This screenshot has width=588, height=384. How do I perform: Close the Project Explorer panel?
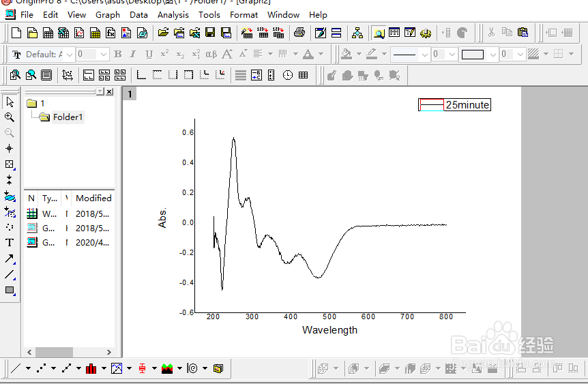(x=109, y=91)
